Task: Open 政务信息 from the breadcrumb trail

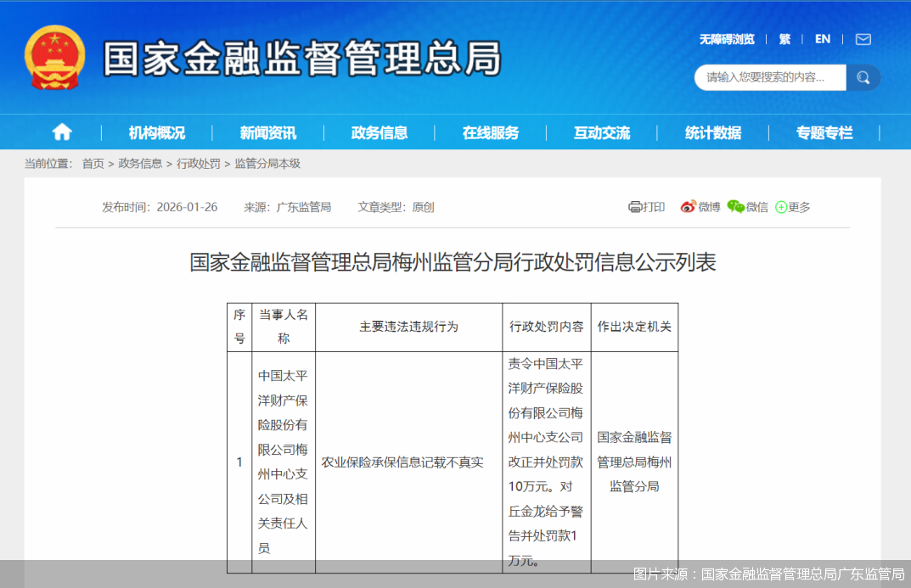Action: [139, 164]
